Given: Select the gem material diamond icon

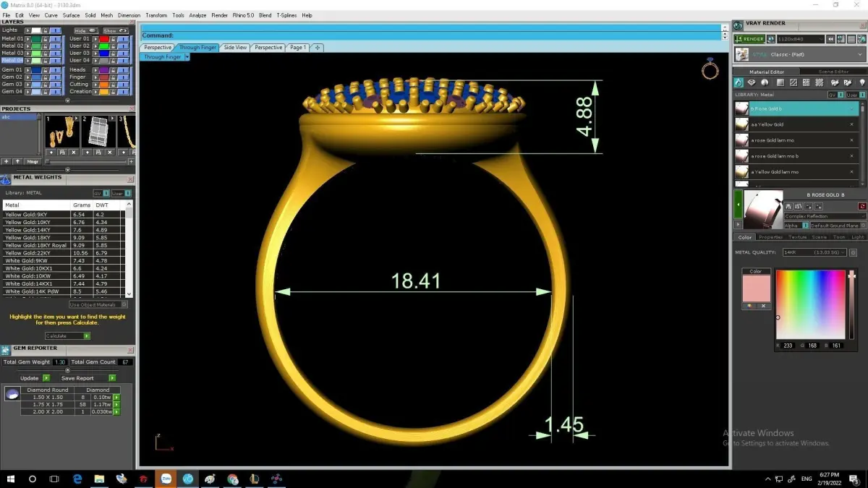Looking at the screenshot, I should tap(752, 83).
